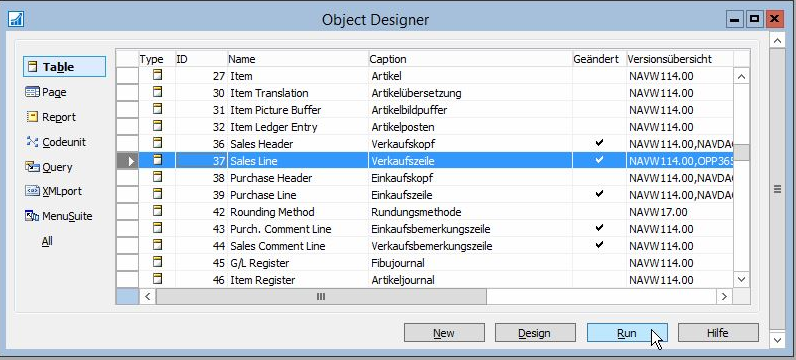796x360 pixels.
Task: Click table icon of Item Picture Buffer row
Action: [158, 110]
